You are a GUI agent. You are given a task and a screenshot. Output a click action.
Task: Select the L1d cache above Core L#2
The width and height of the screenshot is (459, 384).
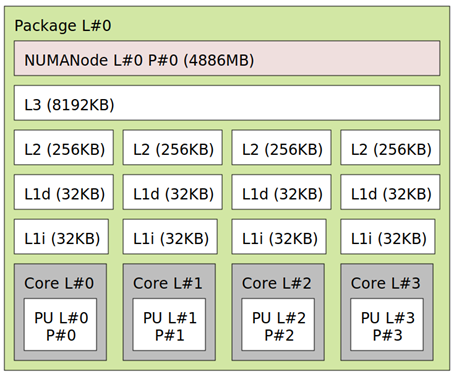click(x=282, y=192)
